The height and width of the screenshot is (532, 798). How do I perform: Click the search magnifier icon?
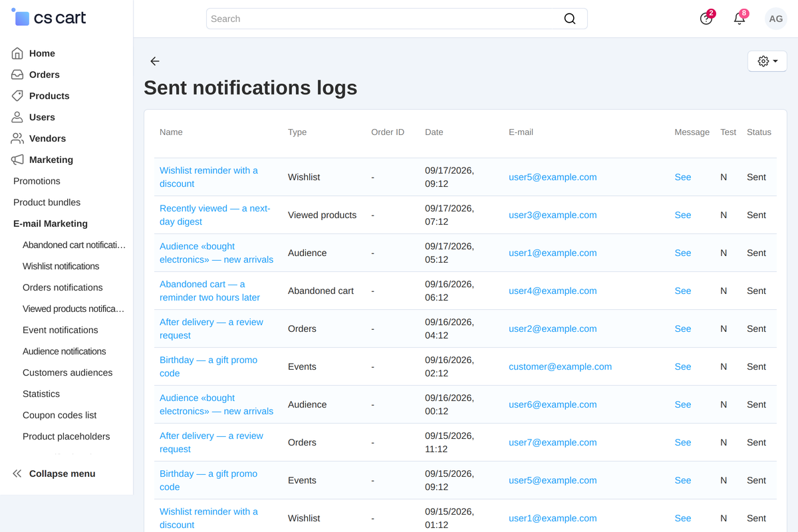coord(570,19)
